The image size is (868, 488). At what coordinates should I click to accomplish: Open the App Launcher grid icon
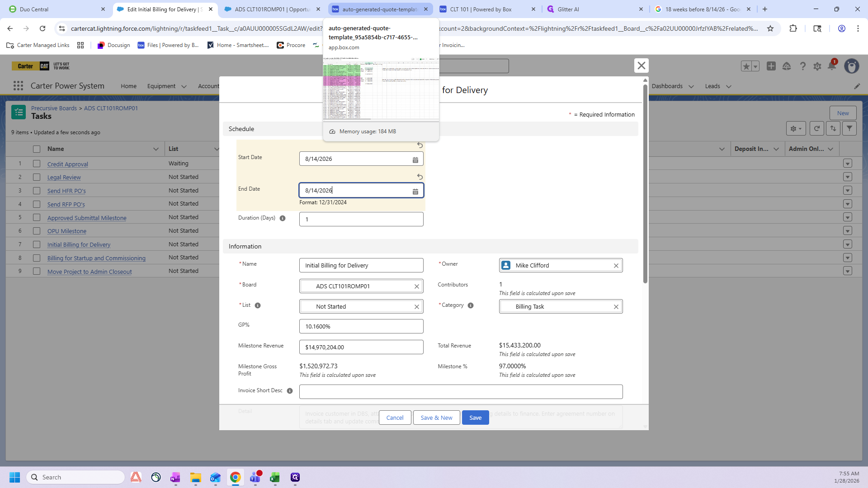tap(18, 86)
